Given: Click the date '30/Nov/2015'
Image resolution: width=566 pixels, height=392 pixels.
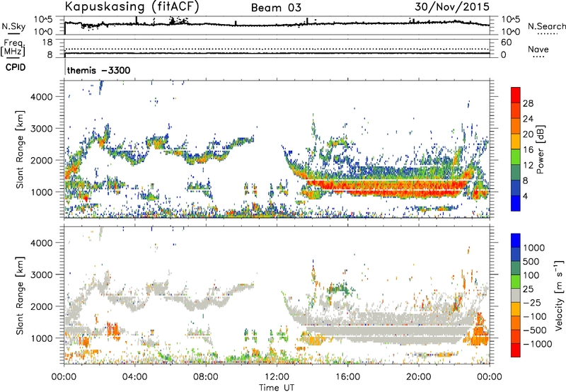Looking at the screenshot, I should (x=452, y=6).
